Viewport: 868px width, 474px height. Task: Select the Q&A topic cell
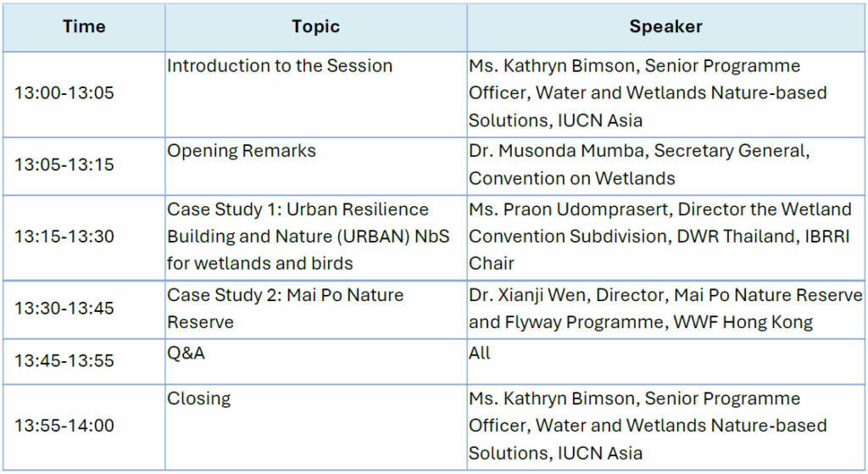point(186,354)
